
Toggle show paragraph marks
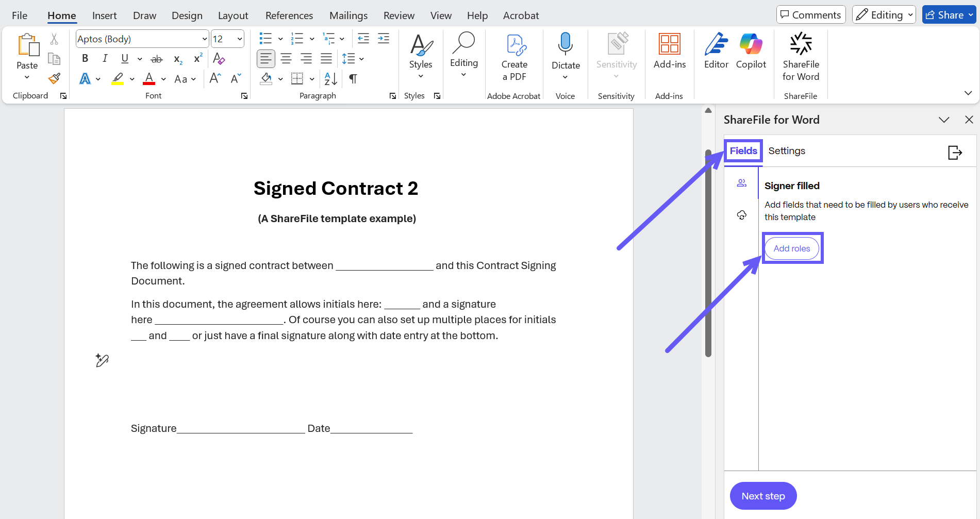pos(353,78)
